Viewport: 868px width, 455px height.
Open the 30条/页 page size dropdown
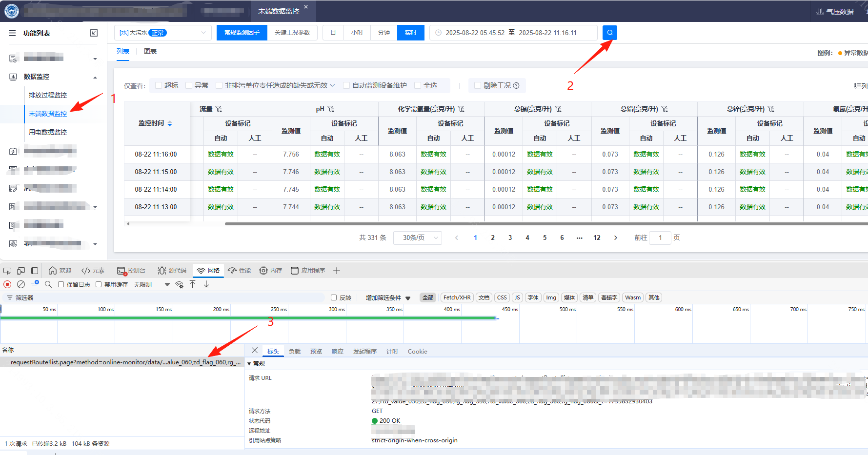coord(418,237)
